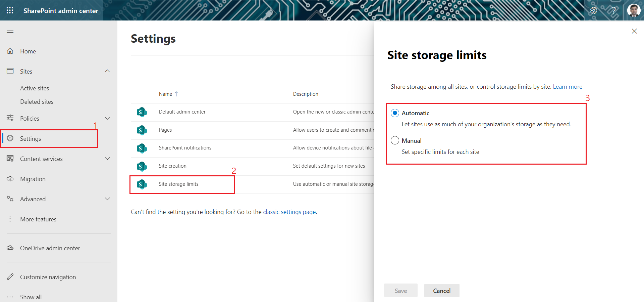Click the Customize navigation pencil icon
The width and height of the screenshot is (644, 302).
10,277
